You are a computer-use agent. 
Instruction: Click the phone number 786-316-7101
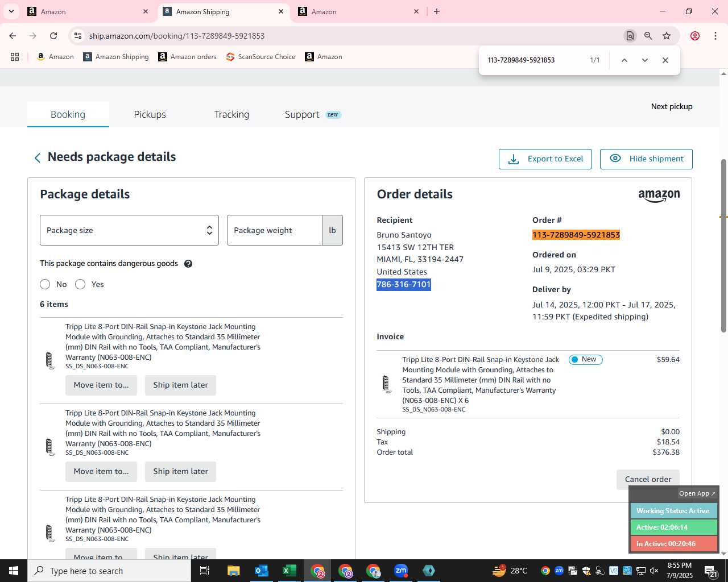tap(404, 284)
